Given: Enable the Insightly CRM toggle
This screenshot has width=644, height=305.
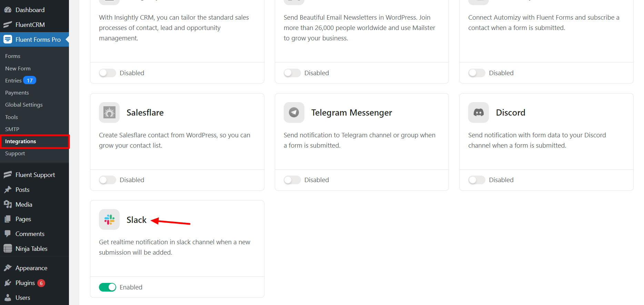Looking at the screenshot, I should pos(108,73).
